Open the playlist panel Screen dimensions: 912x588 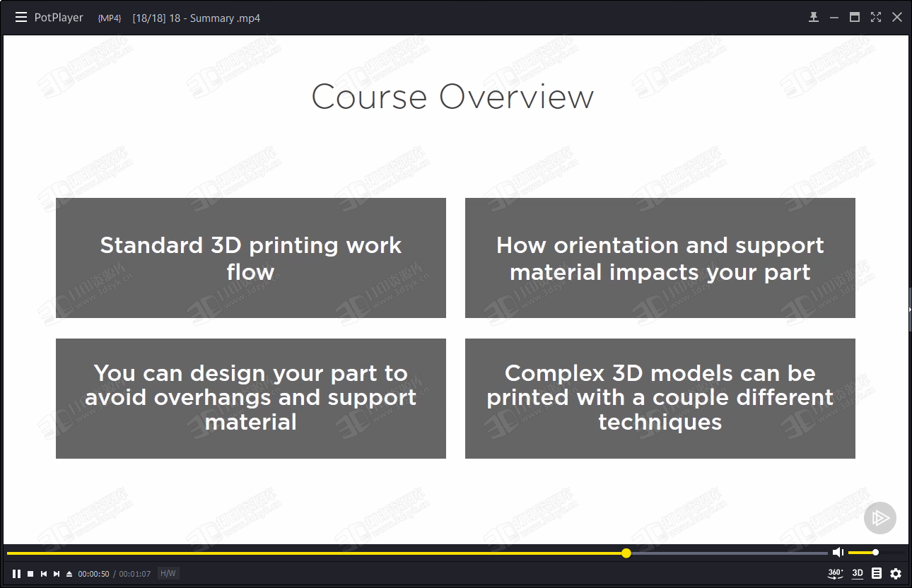(x=877, y=573)
